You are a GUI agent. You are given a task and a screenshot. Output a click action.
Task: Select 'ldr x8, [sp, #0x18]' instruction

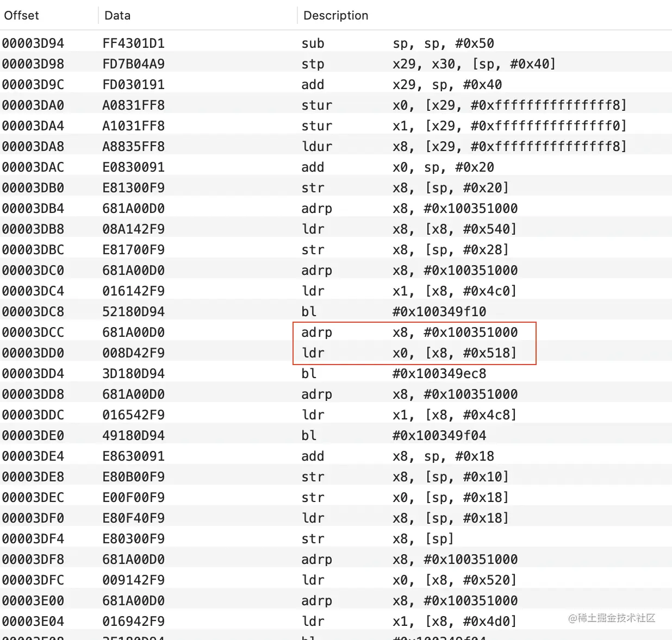[x=405, y=518]
